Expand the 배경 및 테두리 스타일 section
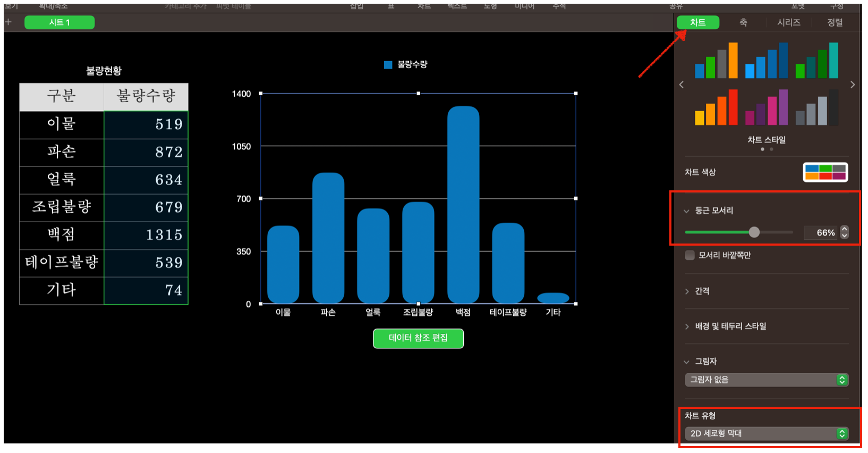Screen dimensions: 868x453 (687, 326)
